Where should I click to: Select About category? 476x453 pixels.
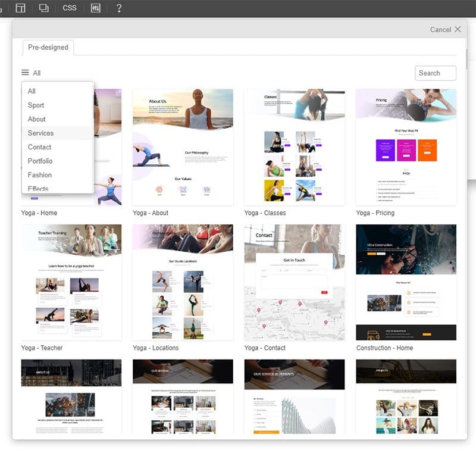pyautogui.click(x=57, y=119)
